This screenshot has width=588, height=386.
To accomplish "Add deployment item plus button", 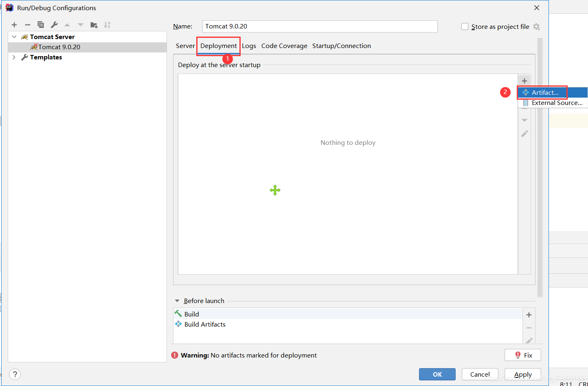I will click(524, 81).
